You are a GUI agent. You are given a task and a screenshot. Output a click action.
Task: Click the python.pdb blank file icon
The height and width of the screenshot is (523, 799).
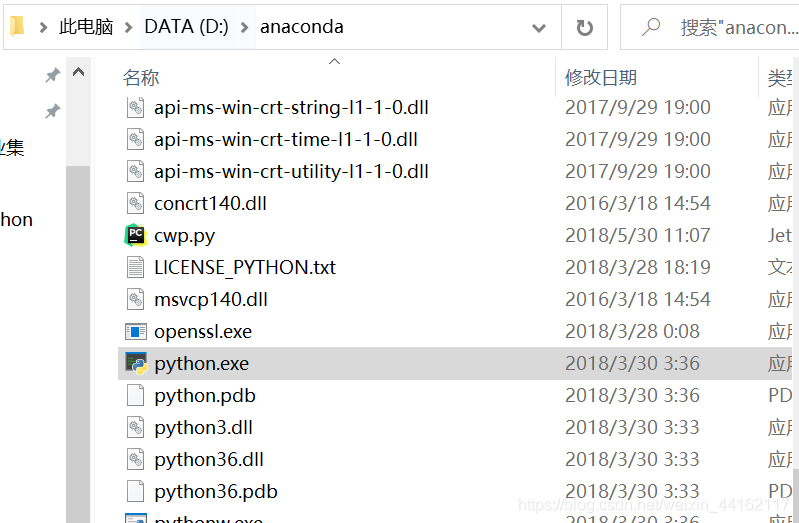[x=136, y=395]
